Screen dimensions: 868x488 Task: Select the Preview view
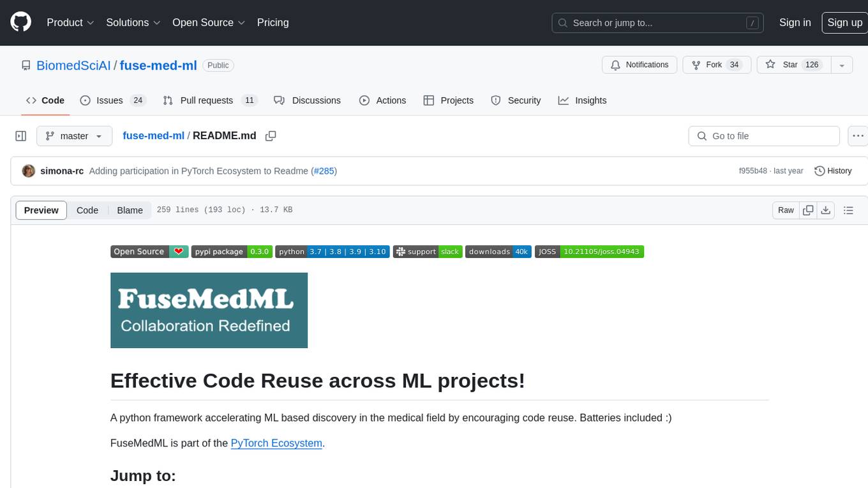(41, 210)
